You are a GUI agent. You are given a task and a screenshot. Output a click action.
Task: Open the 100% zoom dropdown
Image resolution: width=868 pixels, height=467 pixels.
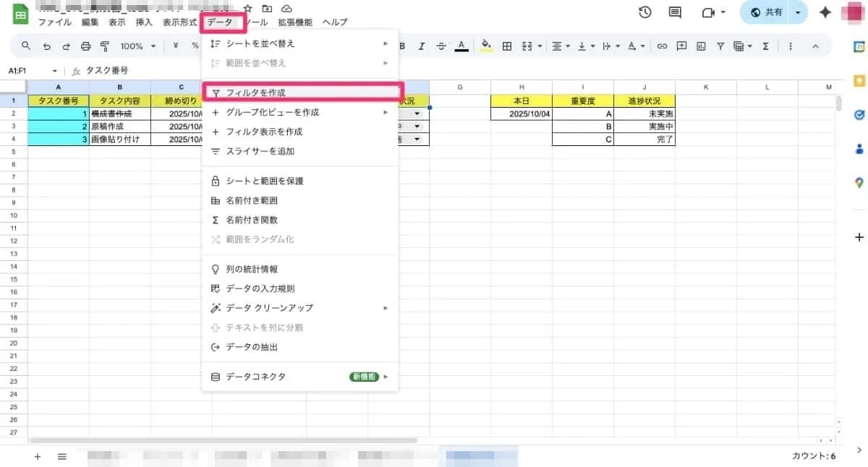tap(137, 46)
